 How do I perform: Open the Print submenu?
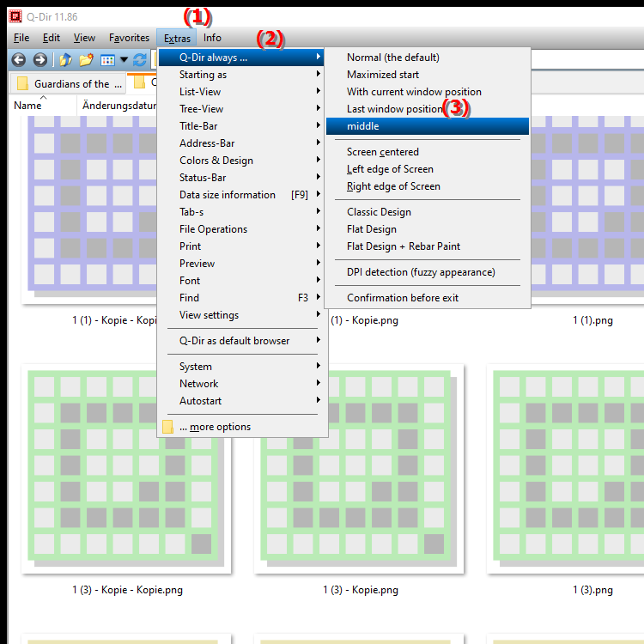pos(241,246)
